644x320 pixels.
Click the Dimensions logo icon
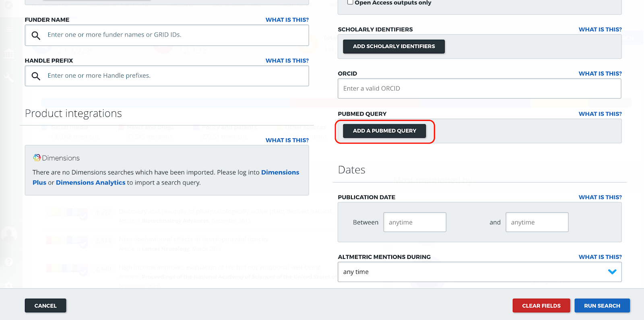point(37,158)
